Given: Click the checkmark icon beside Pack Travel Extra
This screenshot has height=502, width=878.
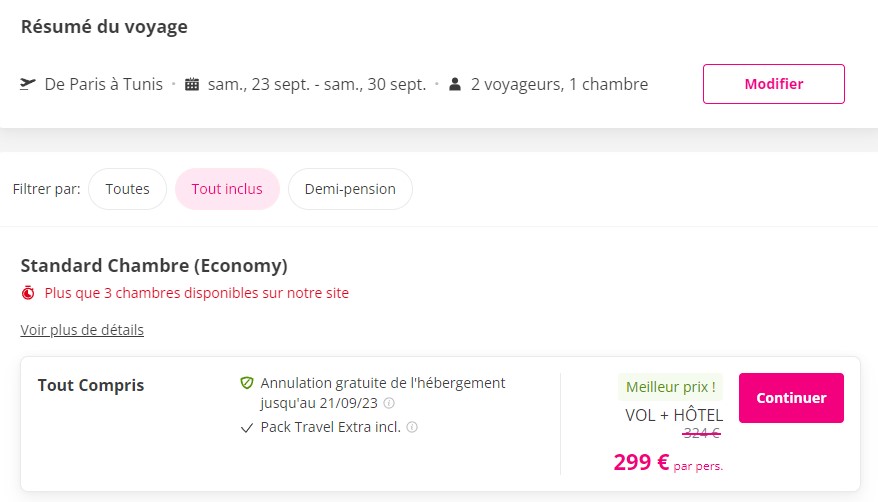Looking at the screenshot, I should tap(247, 427).
